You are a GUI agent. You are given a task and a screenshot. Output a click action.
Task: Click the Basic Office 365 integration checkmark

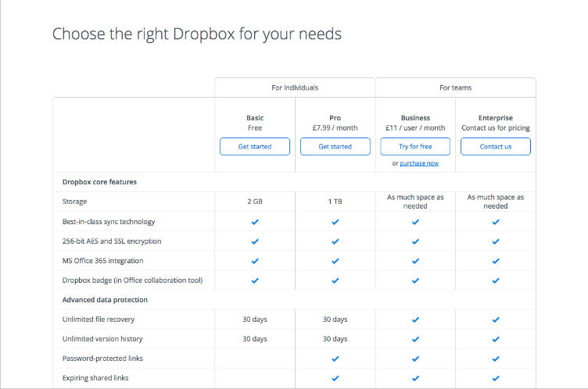tap(255, 261)
